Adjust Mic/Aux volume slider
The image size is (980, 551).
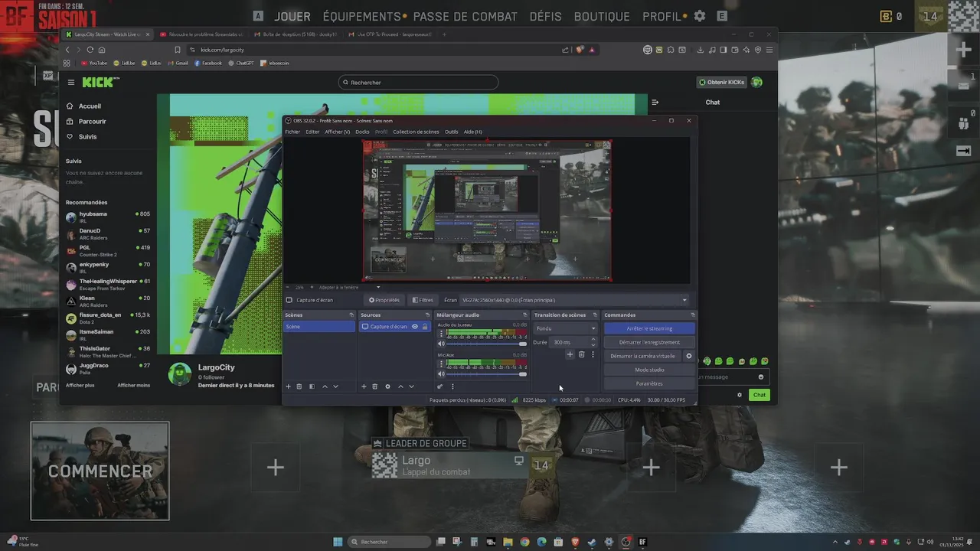(485, 374)
